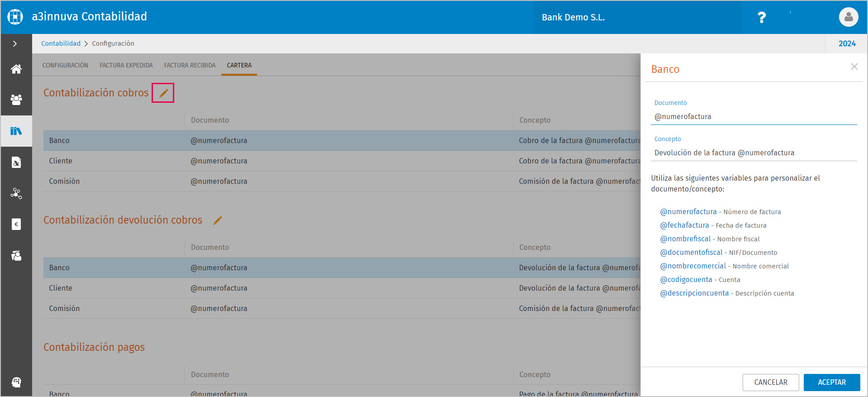This screenshot has width=868, height=397.
Task: Click the Contabilización pagos heading
Action: click(x=94, y=347)
